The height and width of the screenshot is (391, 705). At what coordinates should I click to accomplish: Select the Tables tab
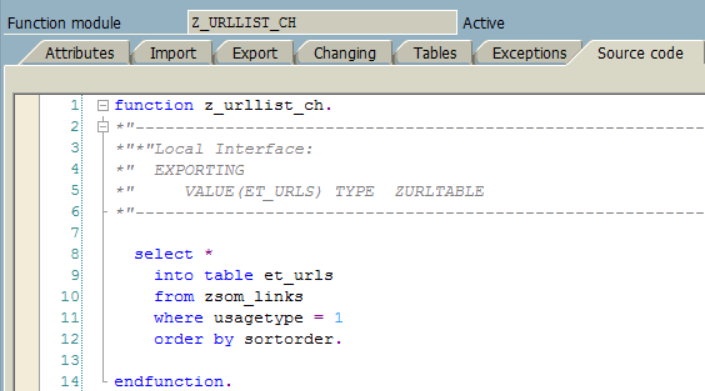click(435, 53)
